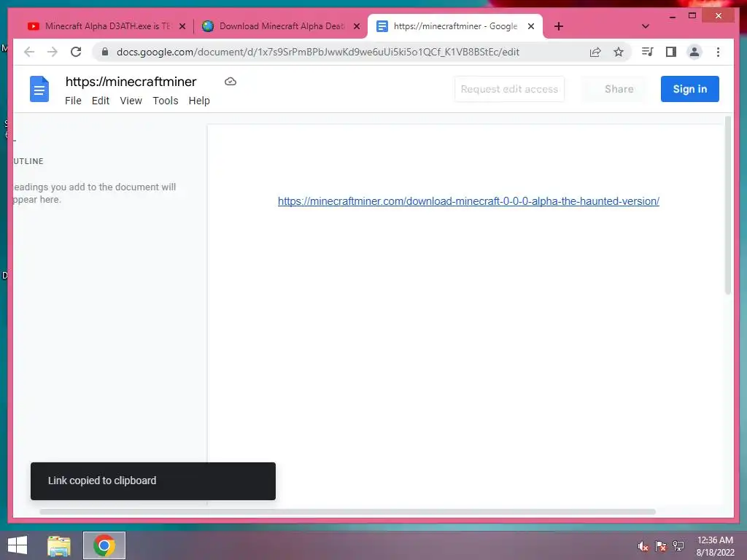Close the Download Minecraft Alpha Death tab
The width and height of the screenshot is (747, 560).
pyautogui.click(x=356, y=27)
